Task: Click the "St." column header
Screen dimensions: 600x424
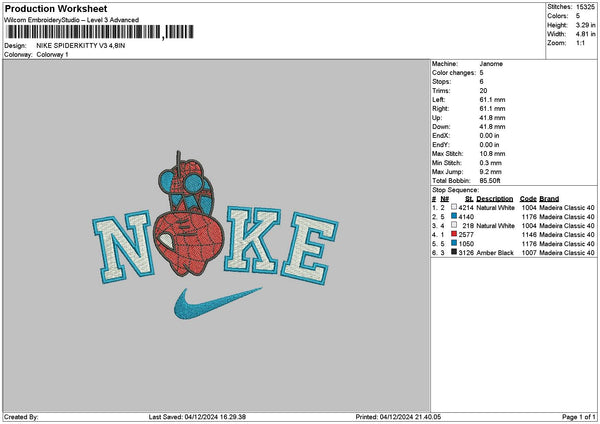Action: click(470, 199)
